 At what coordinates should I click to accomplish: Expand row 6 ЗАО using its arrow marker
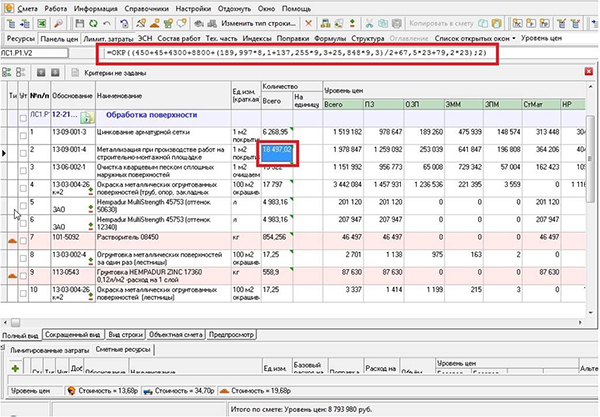tap(91, 226)
